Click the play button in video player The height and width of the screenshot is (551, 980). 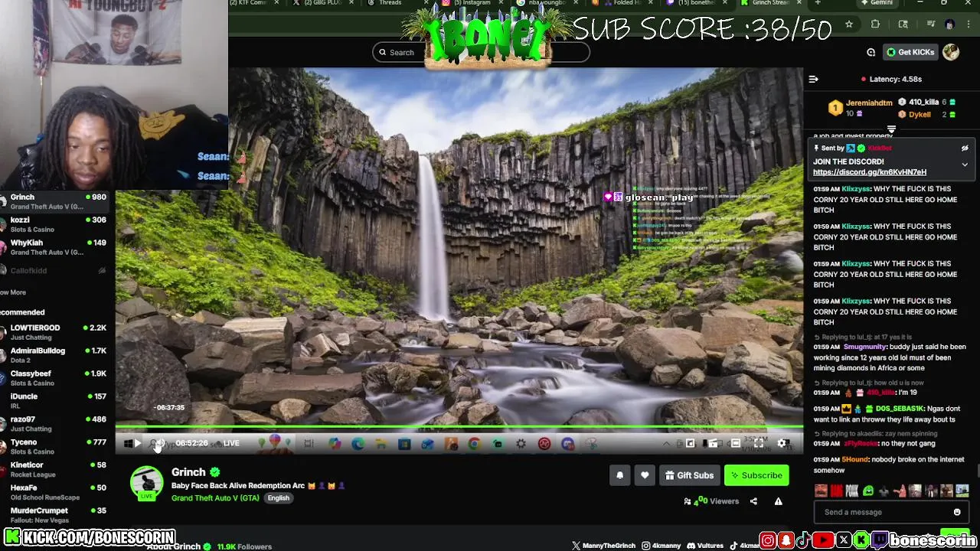click(x=137, y=443)
